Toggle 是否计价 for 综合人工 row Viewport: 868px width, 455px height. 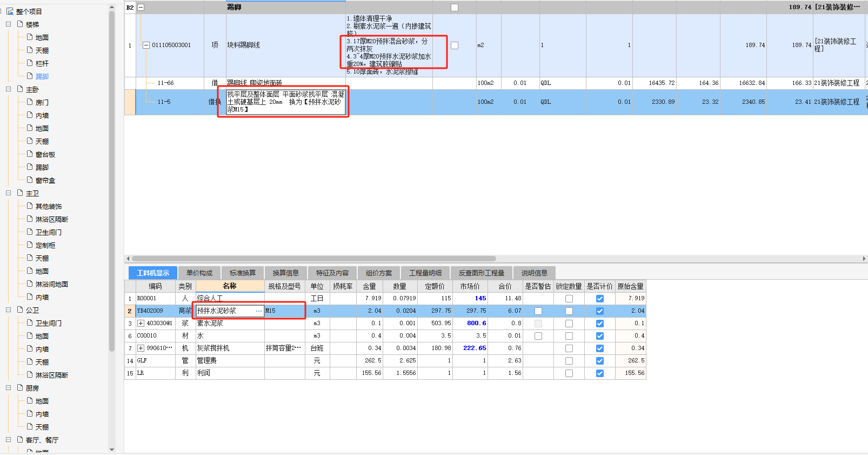pos(600,299)
